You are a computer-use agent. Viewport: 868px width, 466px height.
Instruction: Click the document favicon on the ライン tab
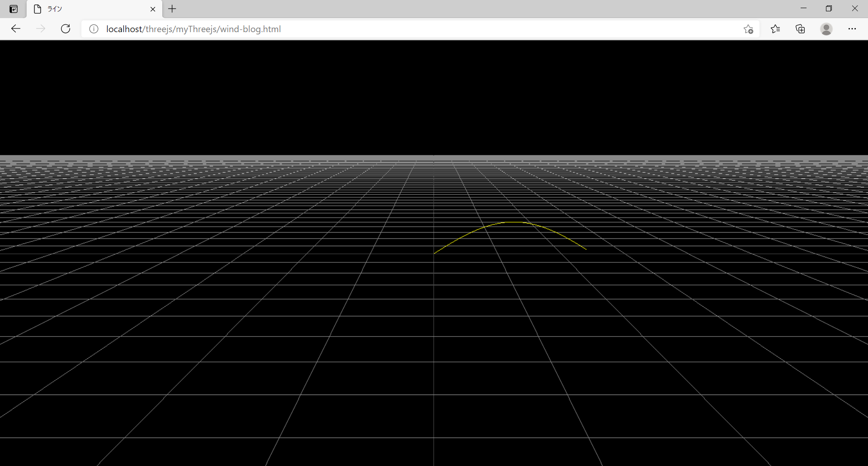click(x=37, y=9)
